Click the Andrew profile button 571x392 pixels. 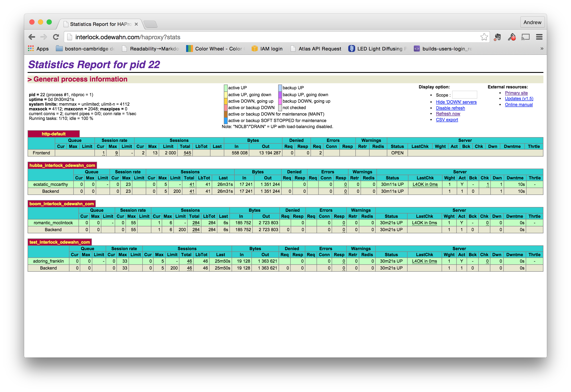(x=532, y=22)
